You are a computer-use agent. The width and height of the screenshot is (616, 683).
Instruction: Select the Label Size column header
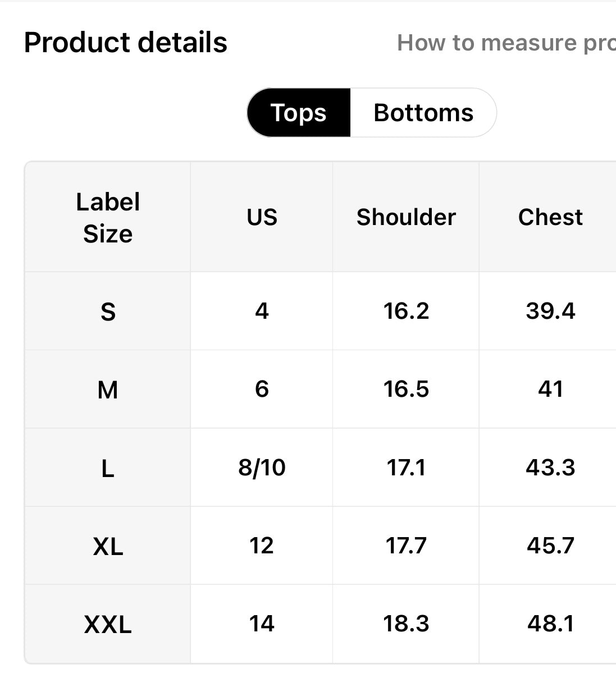click(x=108, y=218)
